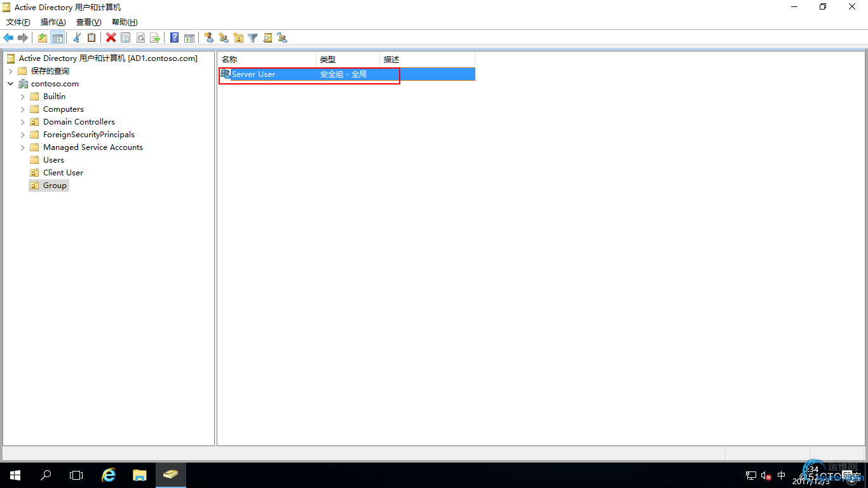Sort the list by the 类型 column header

[x=348, y=60]
